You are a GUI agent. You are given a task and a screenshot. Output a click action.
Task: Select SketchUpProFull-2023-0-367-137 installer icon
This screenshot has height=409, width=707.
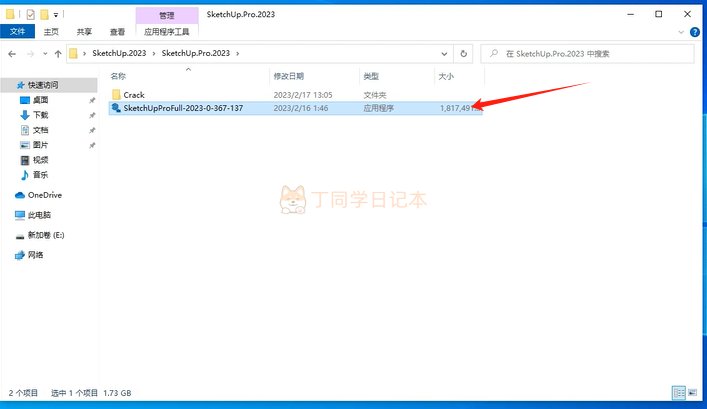(x=116, y=108)
